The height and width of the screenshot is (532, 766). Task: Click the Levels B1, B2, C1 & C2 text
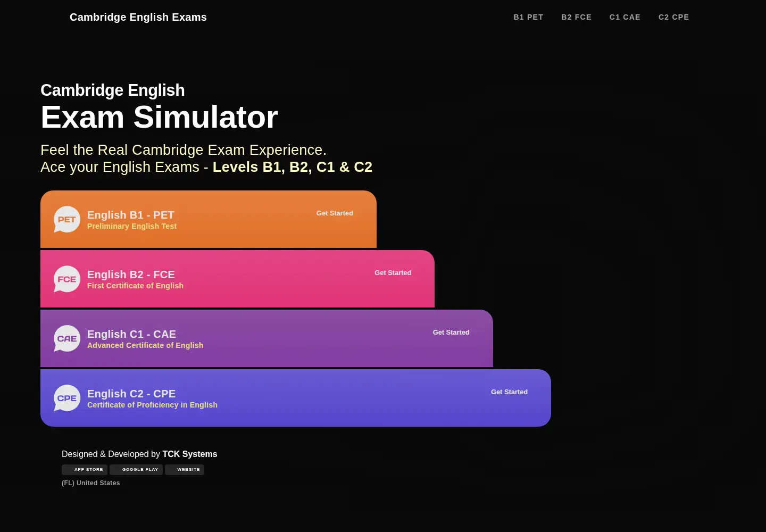point(293,167)
